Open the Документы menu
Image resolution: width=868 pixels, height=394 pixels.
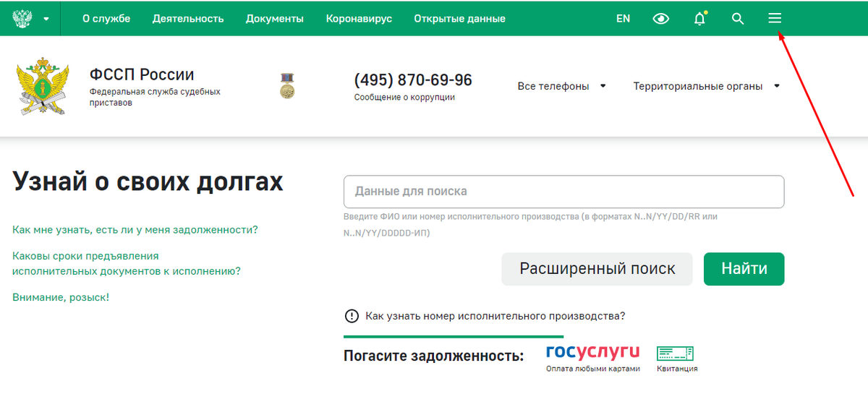tap(275, 19)
